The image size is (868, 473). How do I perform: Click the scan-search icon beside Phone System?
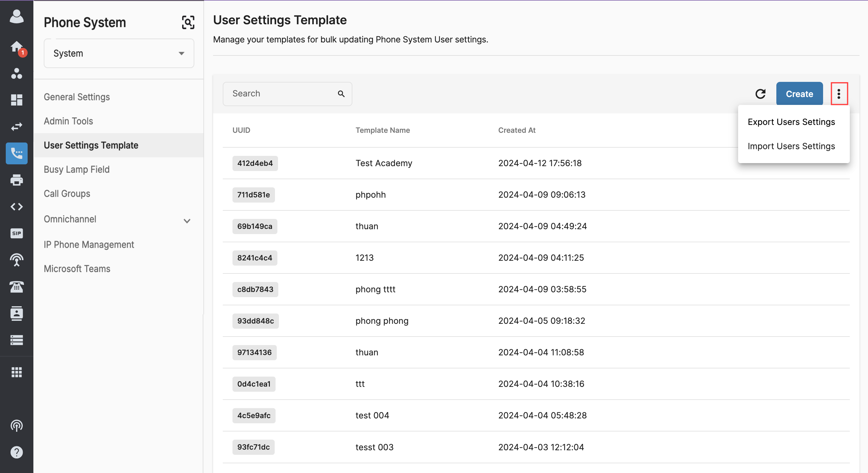pyautogui.click(x=188, y=22)
